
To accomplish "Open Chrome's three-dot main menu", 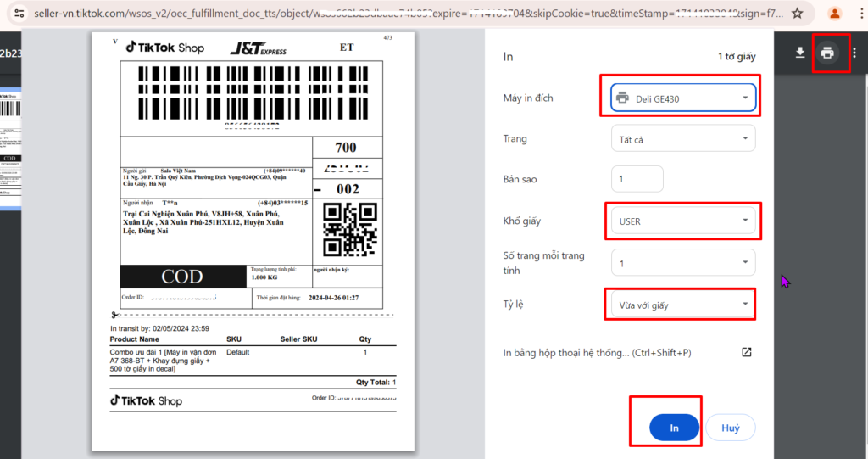I will click(x=857, y=14).
